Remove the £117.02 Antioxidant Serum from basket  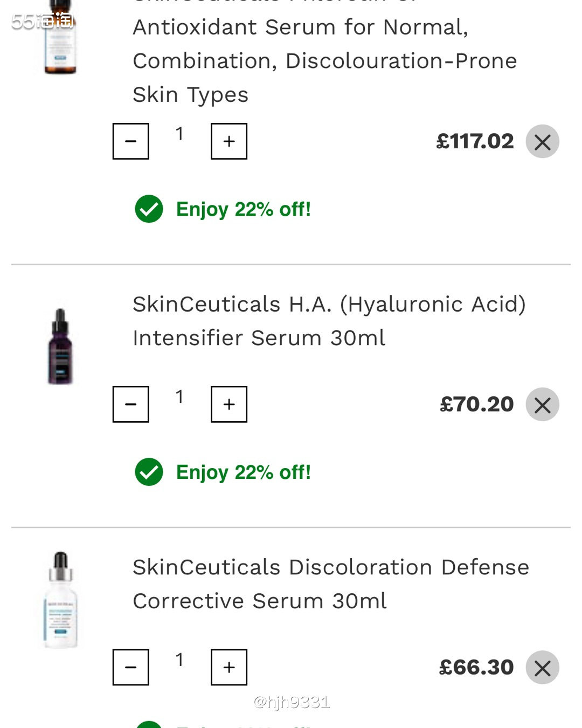[543, 142]
